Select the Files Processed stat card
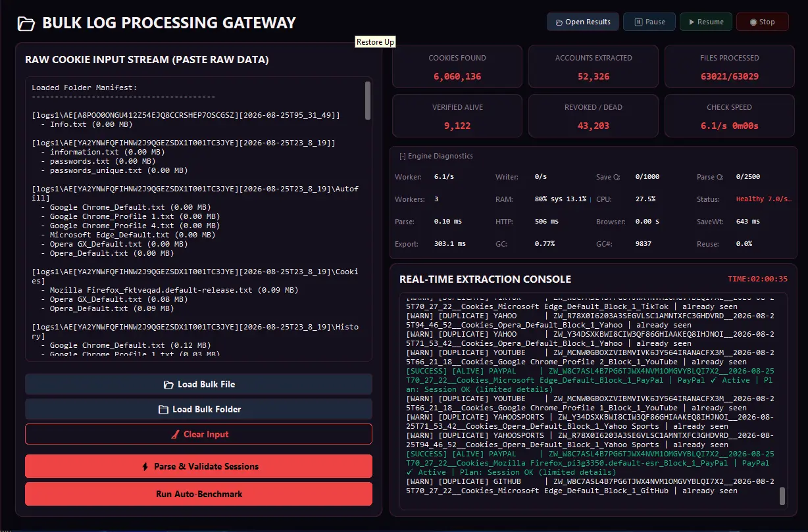 tap(729, 66)
